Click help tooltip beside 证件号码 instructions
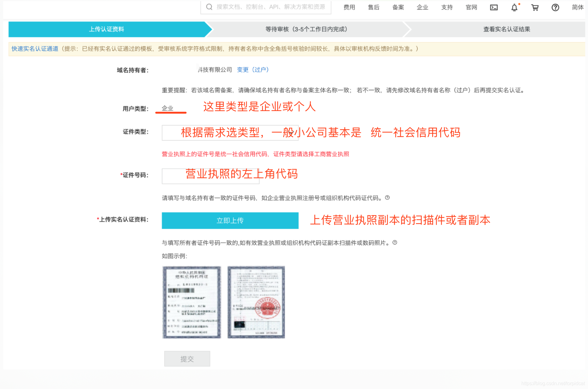Image resolution: width=588 pixels, height=389 pixels. click(x=387, y=198)
